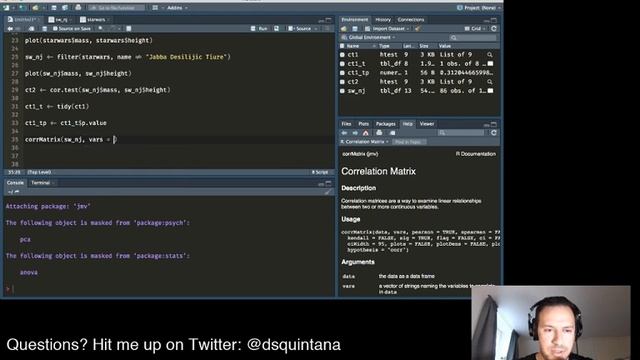Open the History tab

coord(383,20)
